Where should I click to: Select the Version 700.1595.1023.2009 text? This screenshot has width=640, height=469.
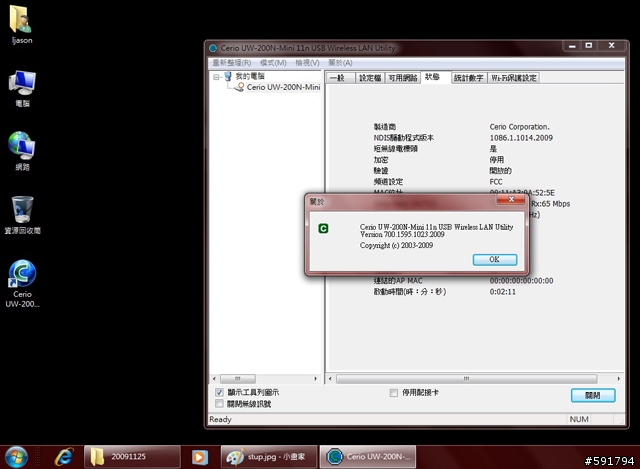coord(402,234)
